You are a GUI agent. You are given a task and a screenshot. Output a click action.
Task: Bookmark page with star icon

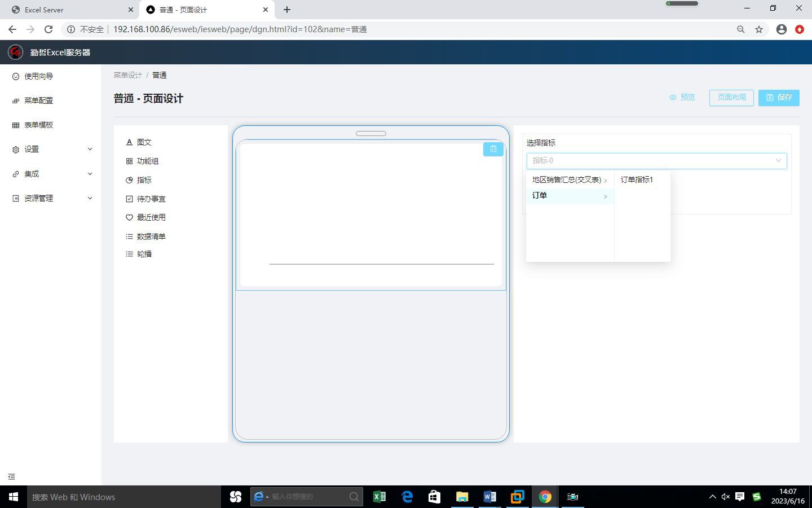pyautogui.click(x=759, y=29)
